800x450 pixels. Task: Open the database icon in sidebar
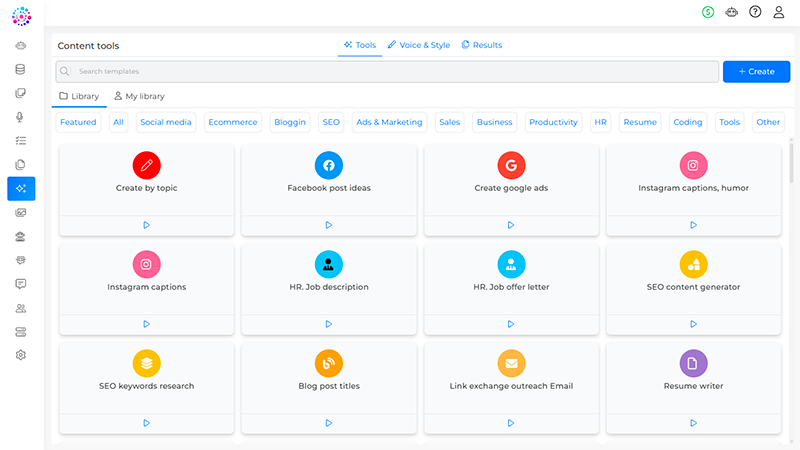pos(20,69)
